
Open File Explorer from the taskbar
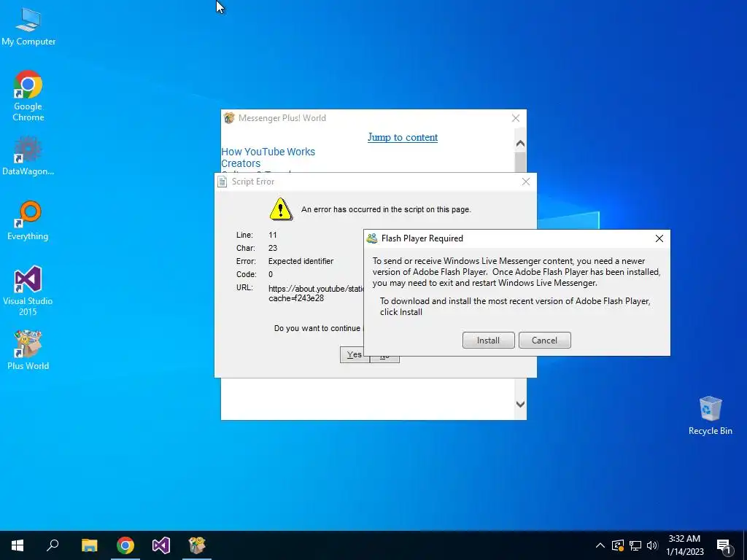click(x=89, y=545)
